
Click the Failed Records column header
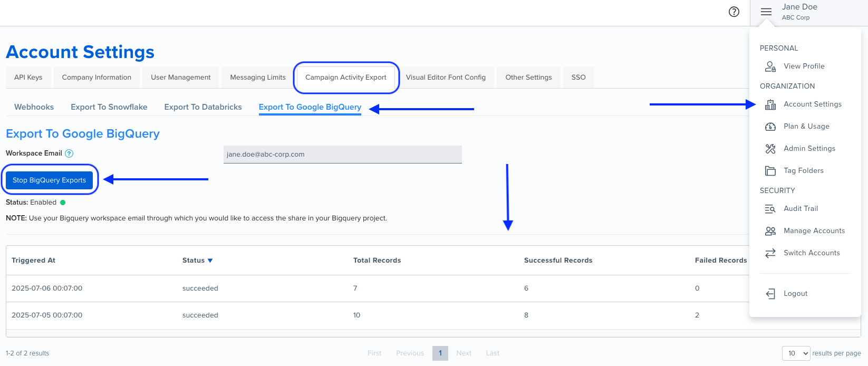pyautogui.click(x=721, y=261)
